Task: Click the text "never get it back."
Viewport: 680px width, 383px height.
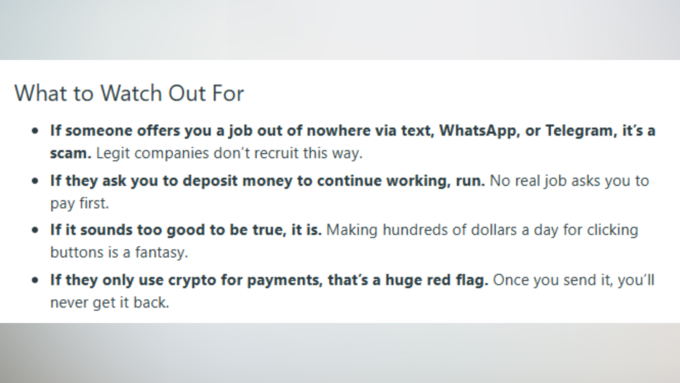Action: click(109, 303)
